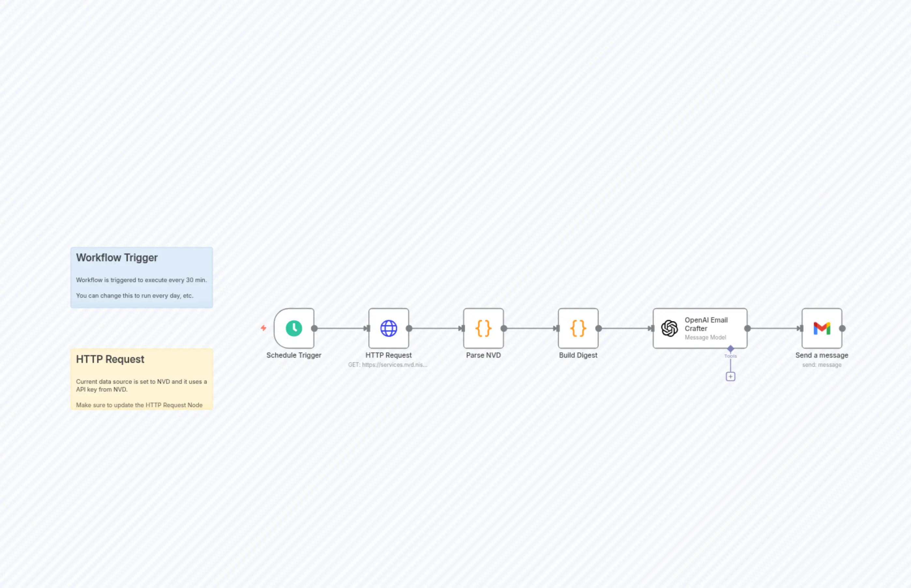Click the connection line between HTTP Request and Parse NVD

pyautogui.click(x=436, y=328)
